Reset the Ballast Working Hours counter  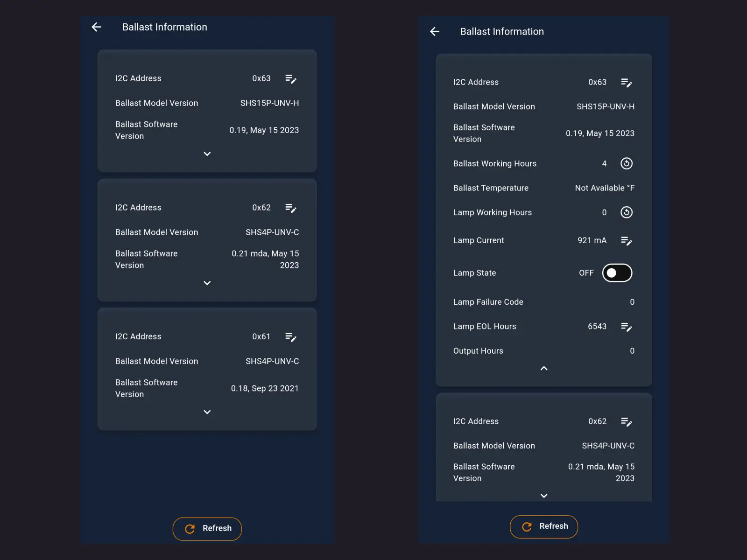[627, 163]
